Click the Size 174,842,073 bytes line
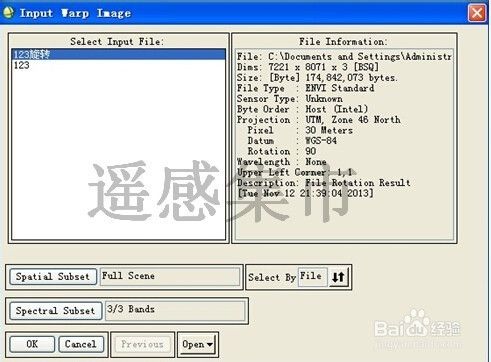491x362 pixels. coord(317,78)
